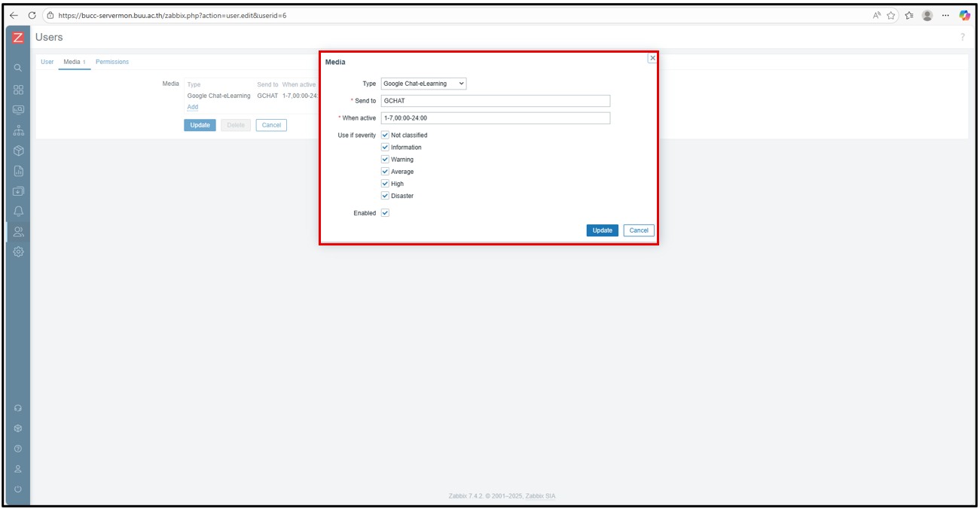Viewport: 980px width, 509px height.
Task: Open the Inventory sidebar icon
Action: [x=18, y=150]
